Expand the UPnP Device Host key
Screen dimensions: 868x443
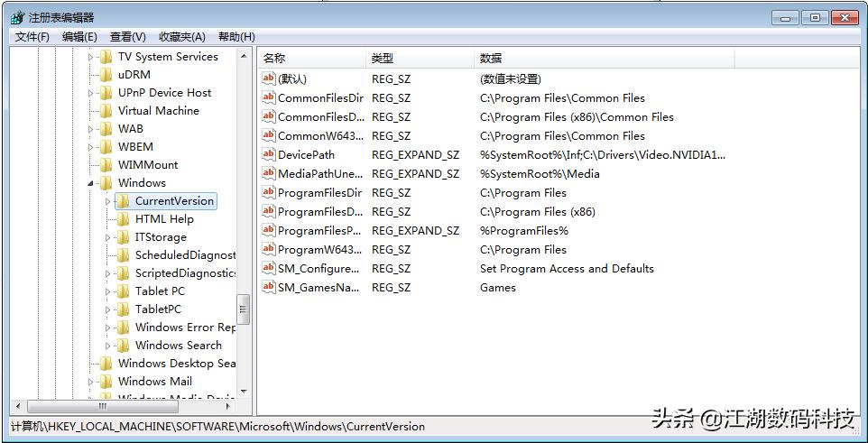pos(91,93)
